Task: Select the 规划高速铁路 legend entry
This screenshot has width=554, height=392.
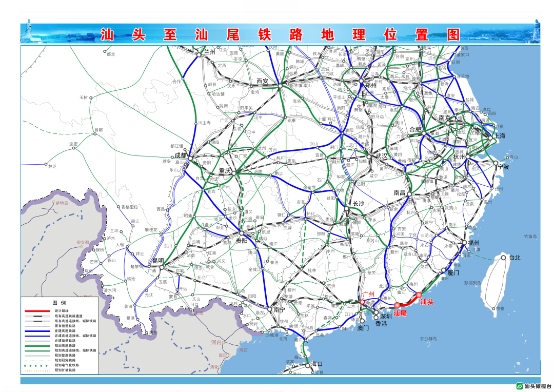Action: [x=65, y=346]
